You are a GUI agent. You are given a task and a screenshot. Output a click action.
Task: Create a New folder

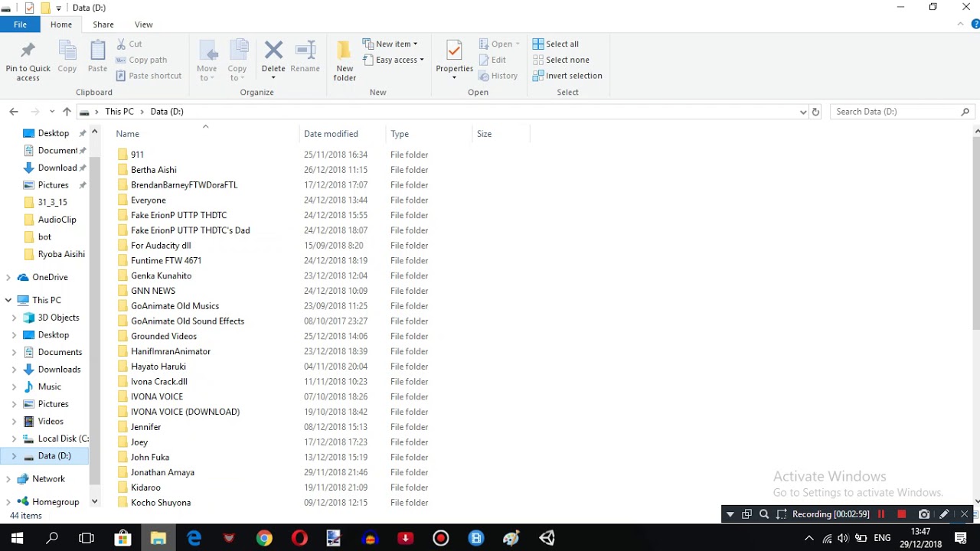click(x=345, y=60)
